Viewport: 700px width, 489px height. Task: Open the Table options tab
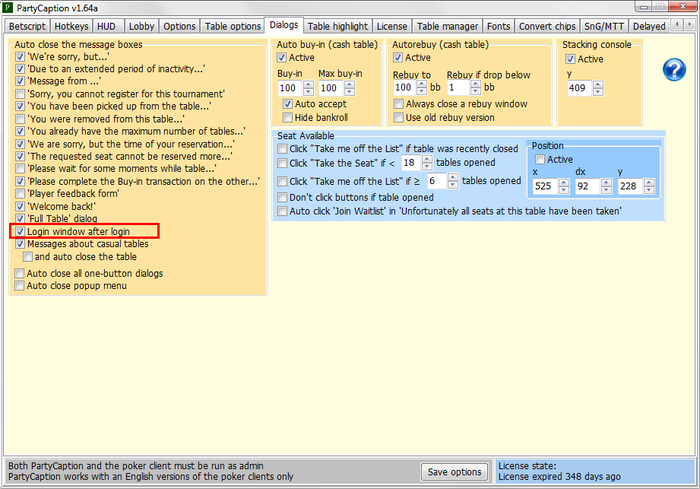(x=233, y=26)
